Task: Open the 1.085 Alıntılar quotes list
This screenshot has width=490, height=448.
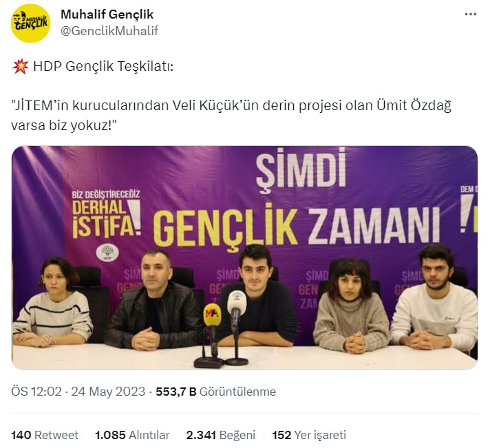Action: point(132,435)
